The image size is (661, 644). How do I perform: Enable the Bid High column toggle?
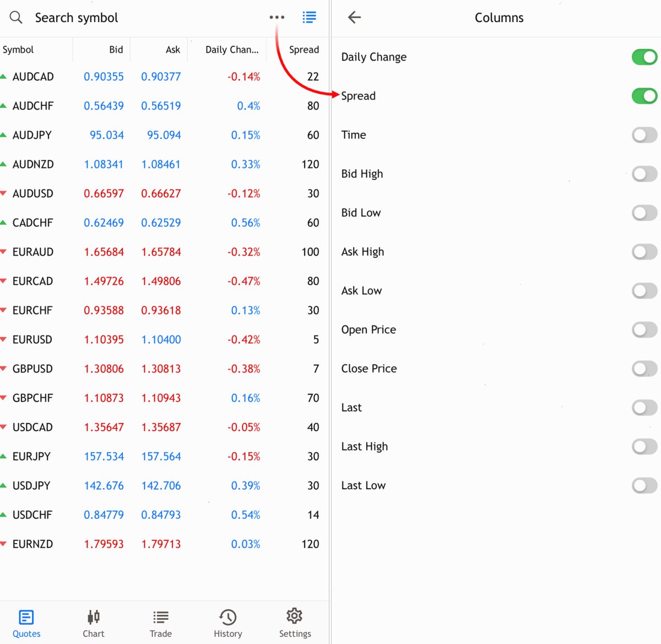644,174
